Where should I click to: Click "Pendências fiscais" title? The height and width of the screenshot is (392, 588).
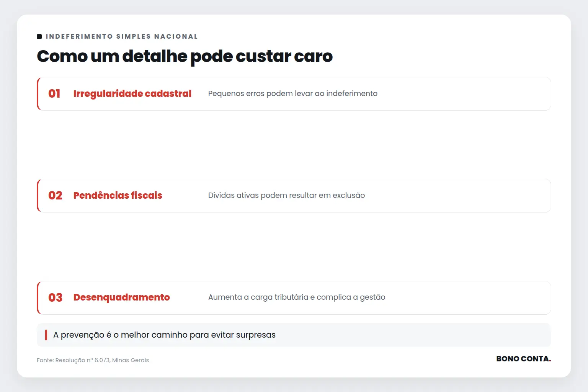point(118,196)
